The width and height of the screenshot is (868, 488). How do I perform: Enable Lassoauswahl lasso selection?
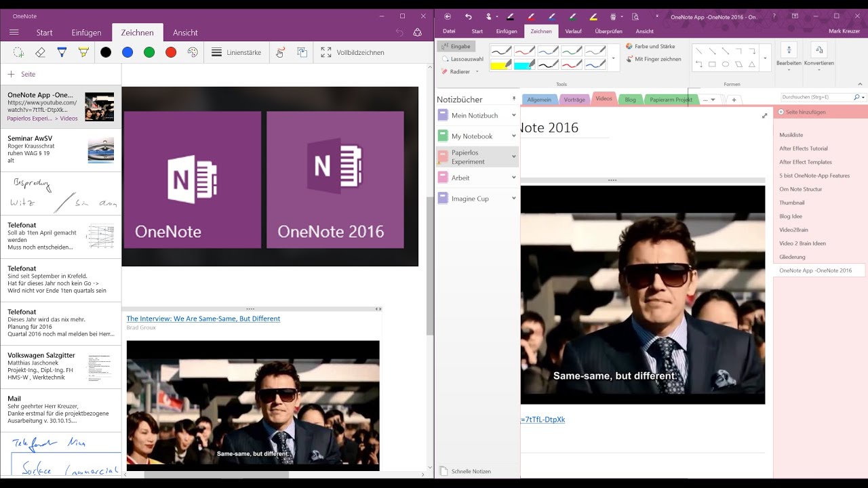pos(462,59)
